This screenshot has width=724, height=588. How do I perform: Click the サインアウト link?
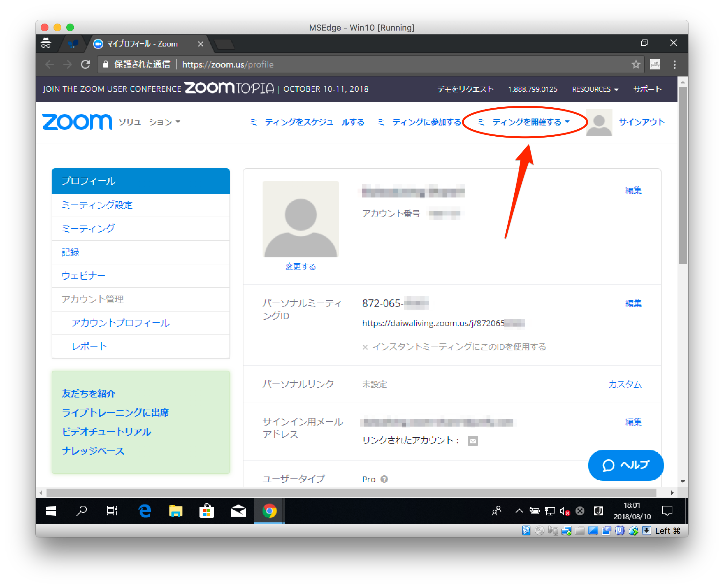641,122
